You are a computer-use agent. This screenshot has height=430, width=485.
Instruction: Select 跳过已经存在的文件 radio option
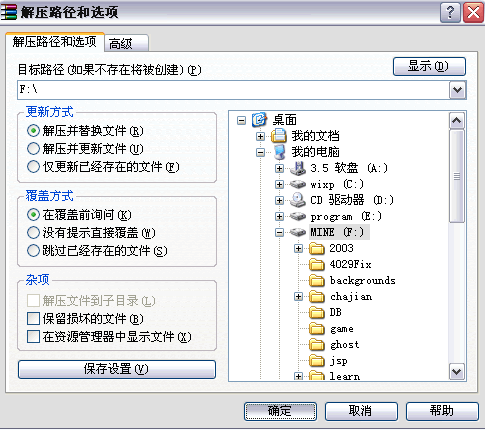(x=33, y=250)
